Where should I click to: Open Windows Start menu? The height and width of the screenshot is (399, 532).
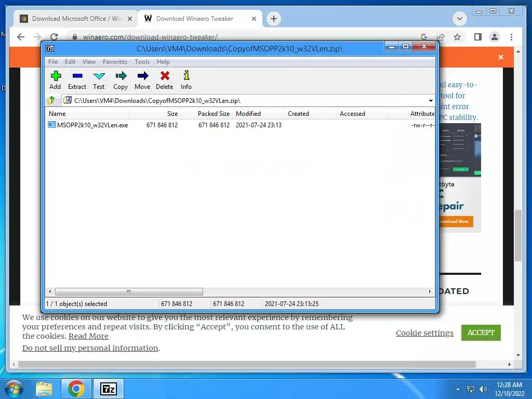pos(14,389)
